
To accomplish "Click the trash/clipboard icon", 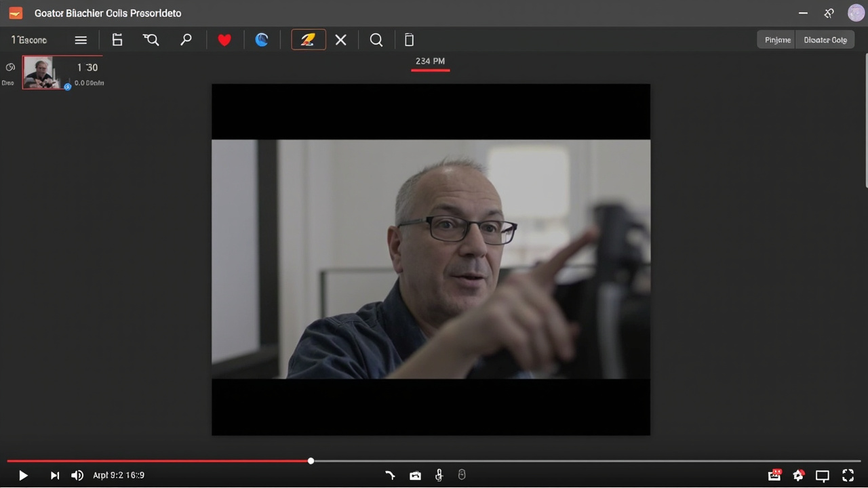I will point(409,40).
